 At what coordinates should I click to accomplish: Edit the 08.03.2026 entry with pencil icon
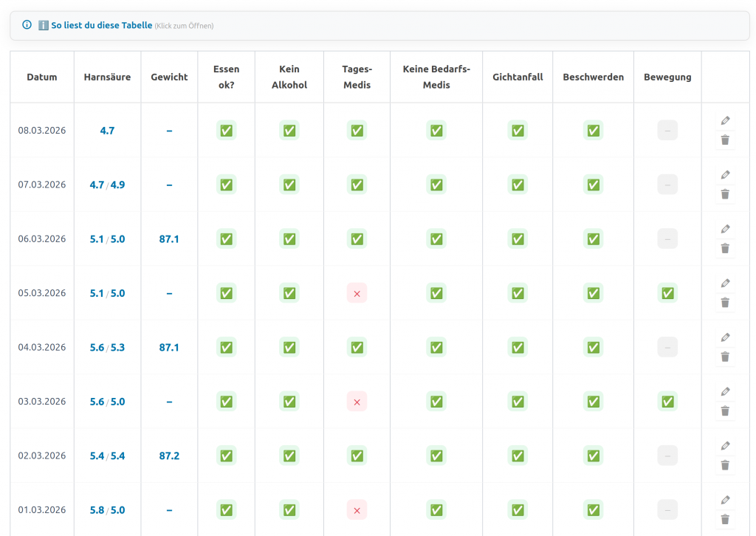pyautogui.click(x=725, y=120)
